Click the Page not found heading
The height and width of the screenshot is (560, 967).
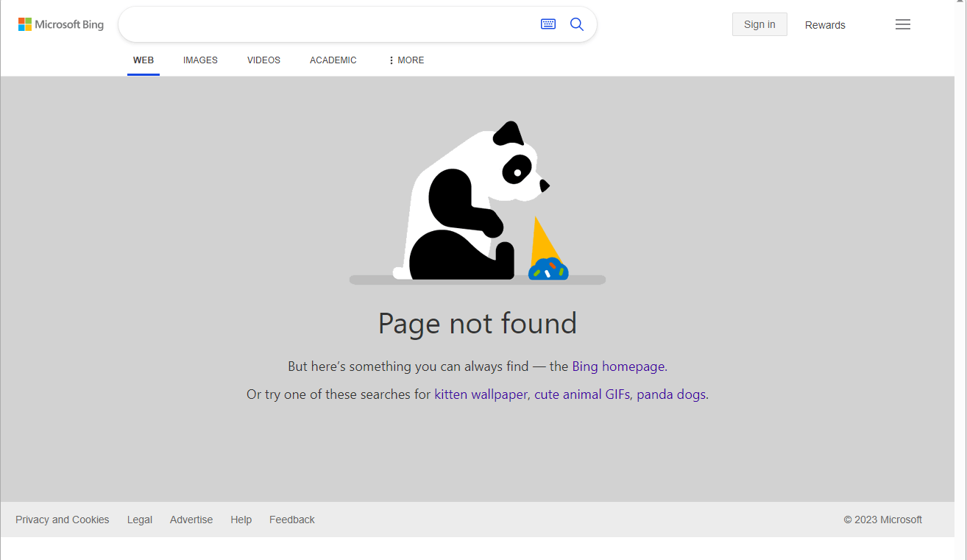478,323
